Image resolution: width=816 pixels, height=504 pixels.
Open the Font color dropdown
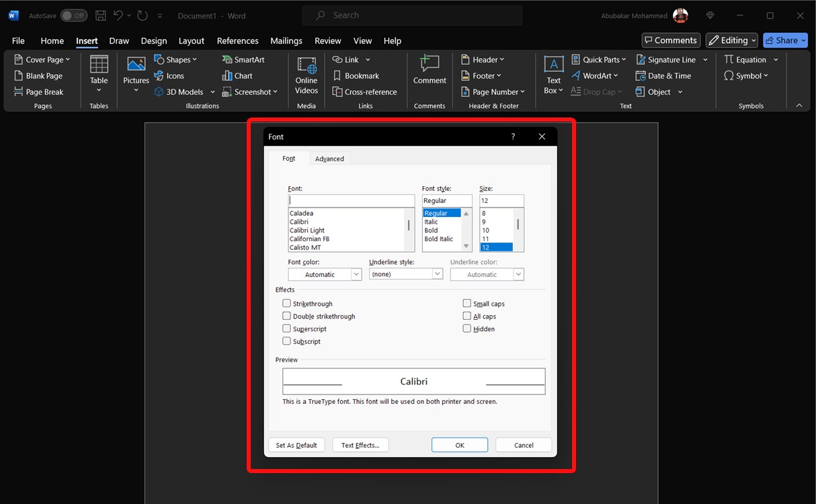tap(356, 274)
